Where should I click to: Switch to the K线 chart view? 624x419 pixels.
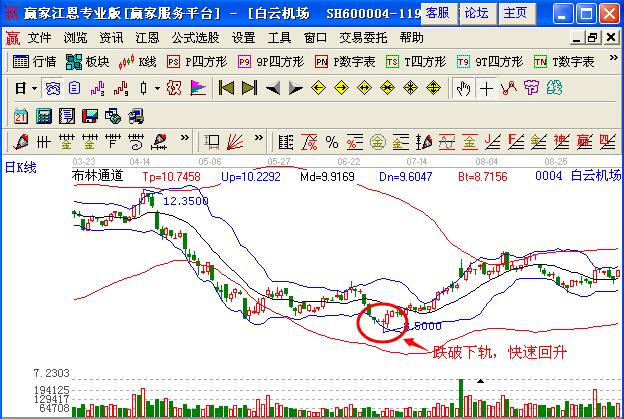(137, 62)
